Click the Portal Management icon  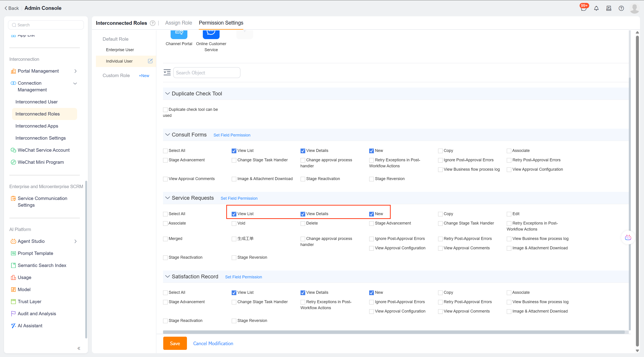(13, 71)
